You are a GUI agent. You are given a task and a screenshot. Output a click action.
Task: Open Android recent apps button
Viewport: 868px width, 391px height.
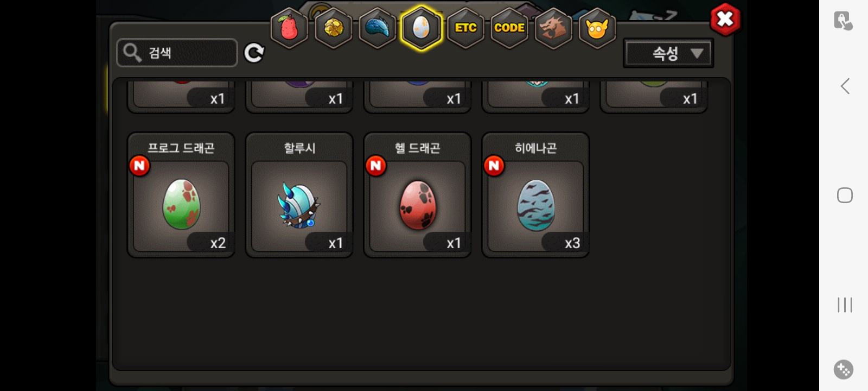click(x=845, y=305)
